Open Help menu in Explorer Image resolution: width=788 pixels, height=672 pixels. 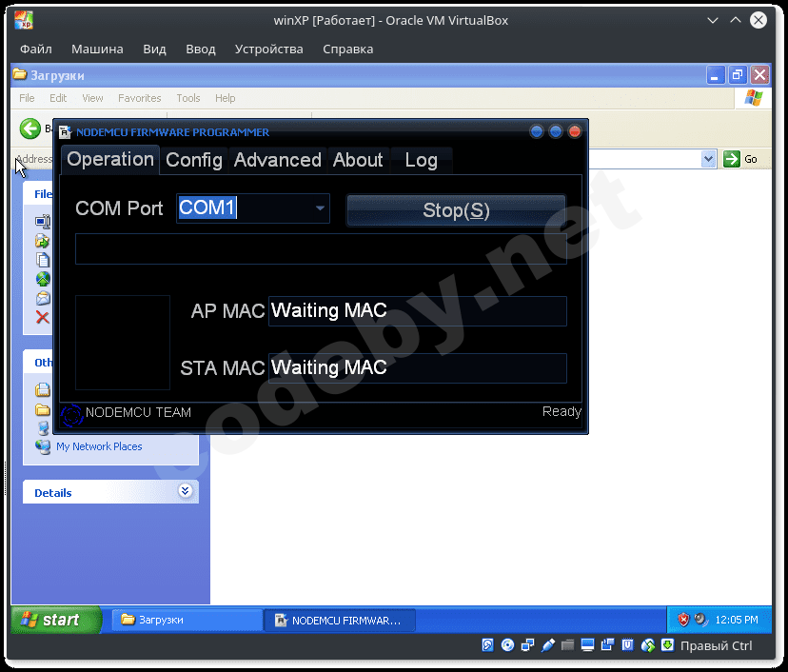[x=226, y=98]
